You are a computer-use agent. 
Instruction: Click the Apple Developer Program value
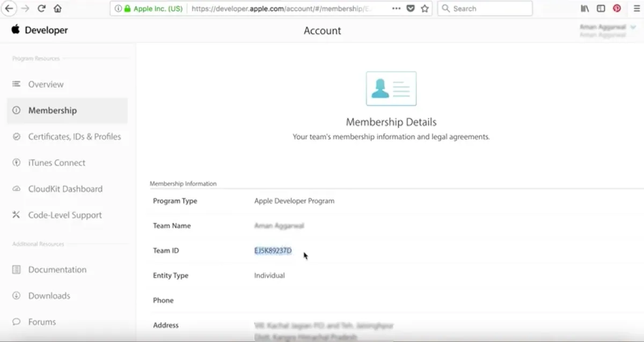click(294, 201)
